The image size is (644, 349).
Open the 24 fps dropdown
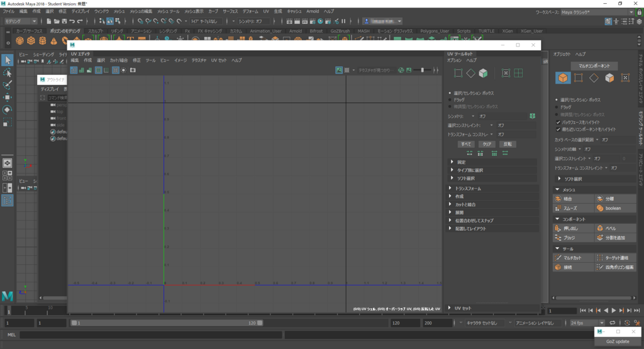click(x=587, y=323)
